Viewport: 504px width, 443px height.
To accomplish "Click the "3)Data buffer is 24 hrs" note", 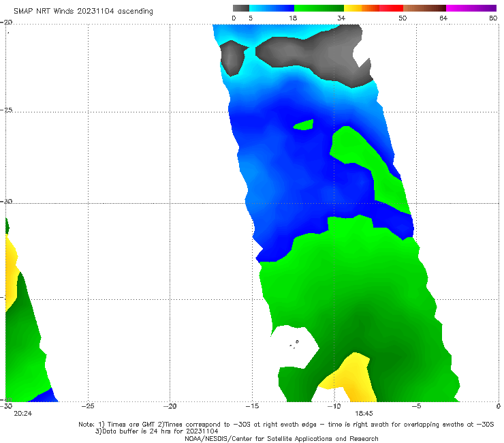I will 157,431.
